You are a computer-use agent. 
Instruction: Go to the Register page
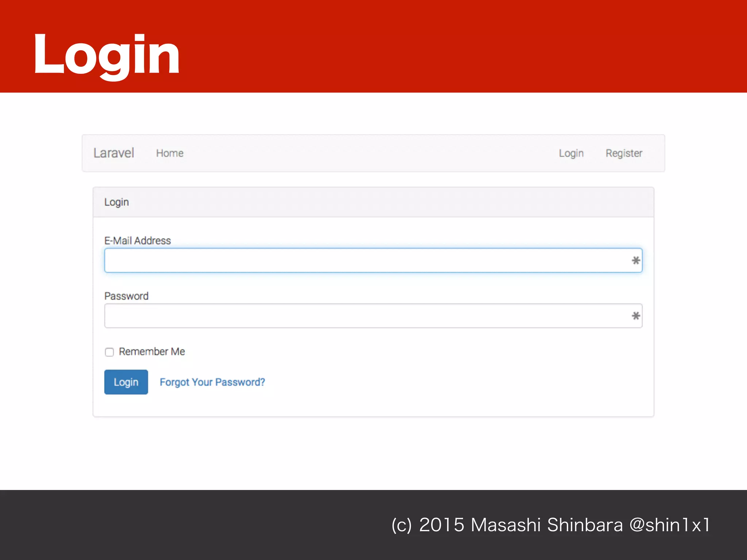624,153
